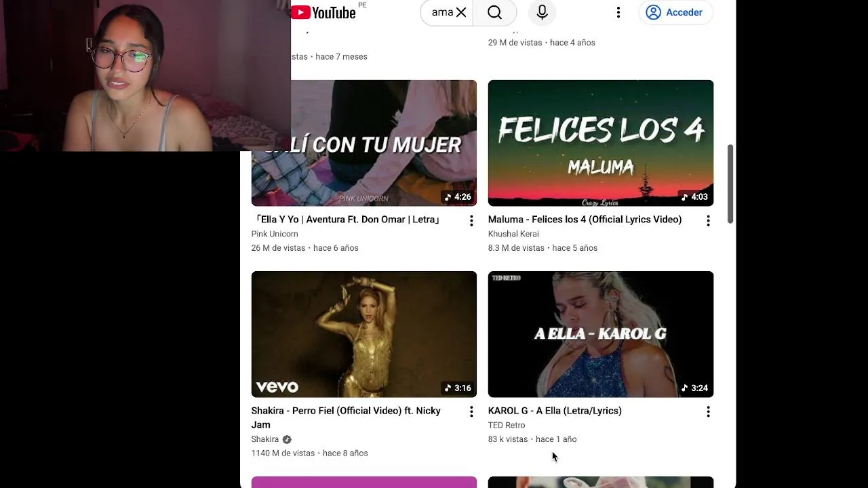Click the page vertical scrollbar thumb
The width and height of the screenshot is (868, 488).
coord(730,184)
